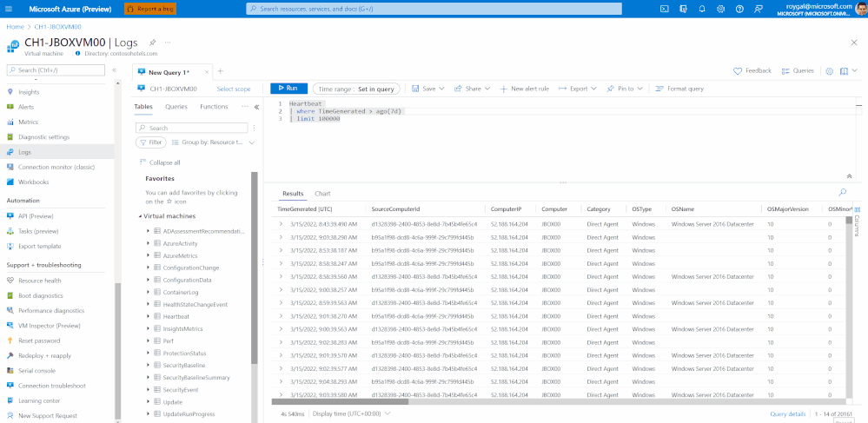The width and height of the screenshot is (868, 423).
Task: Expand the SecurityEvent table
Action: [x=149, y=390]
